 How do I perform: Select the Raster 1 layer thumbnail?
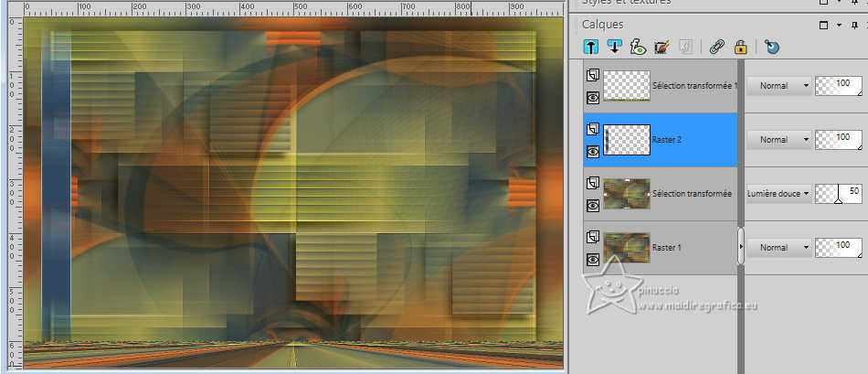627,247
